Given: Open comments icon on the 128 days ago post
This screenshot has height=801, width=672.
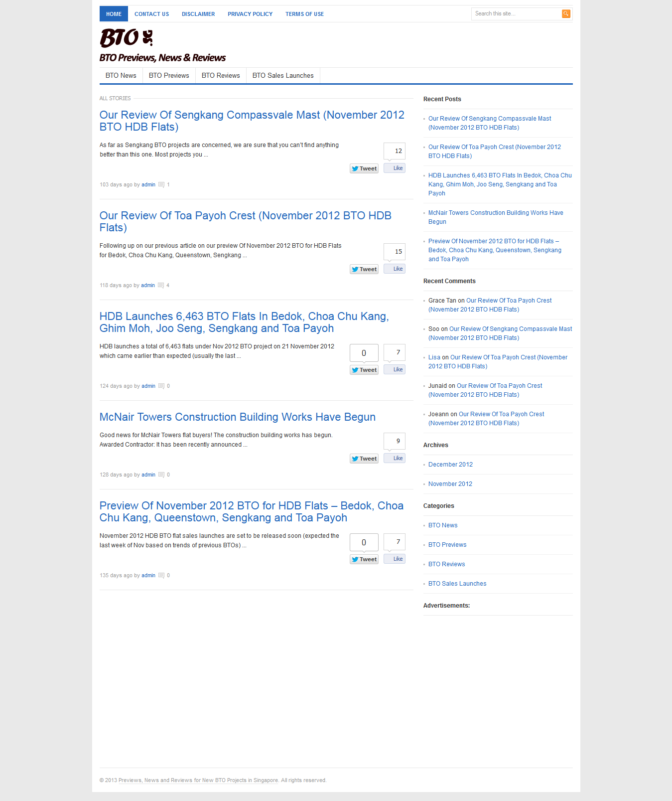Looking at the screenshot, I should [161, 475].
